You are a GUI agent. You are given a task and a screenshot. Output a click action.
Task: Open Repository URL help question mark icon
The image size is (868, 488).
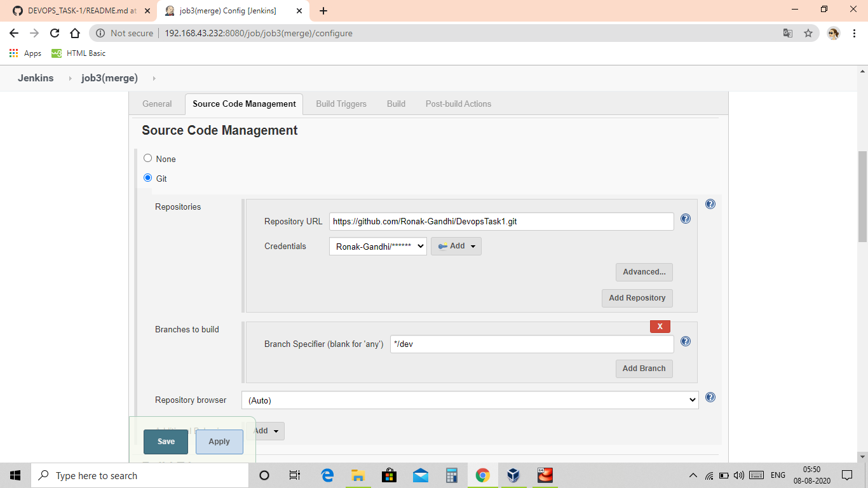(x=685, y=219)
